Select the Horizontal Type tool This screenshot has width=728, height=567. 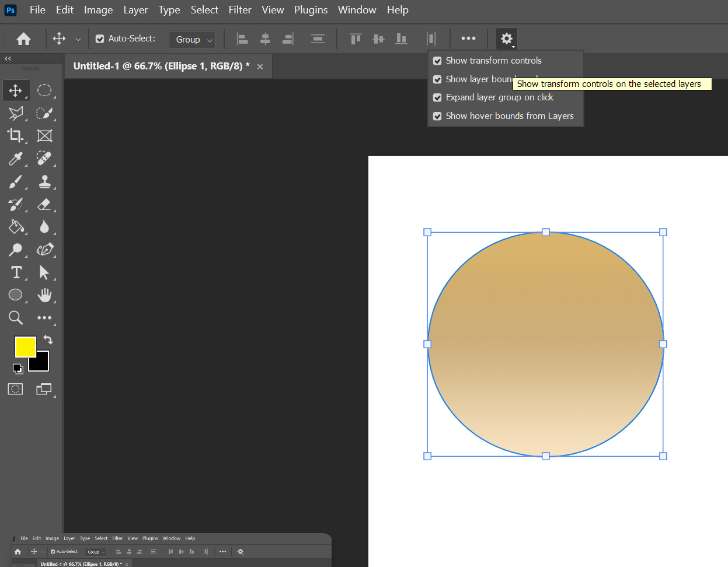tap(16, 272)
